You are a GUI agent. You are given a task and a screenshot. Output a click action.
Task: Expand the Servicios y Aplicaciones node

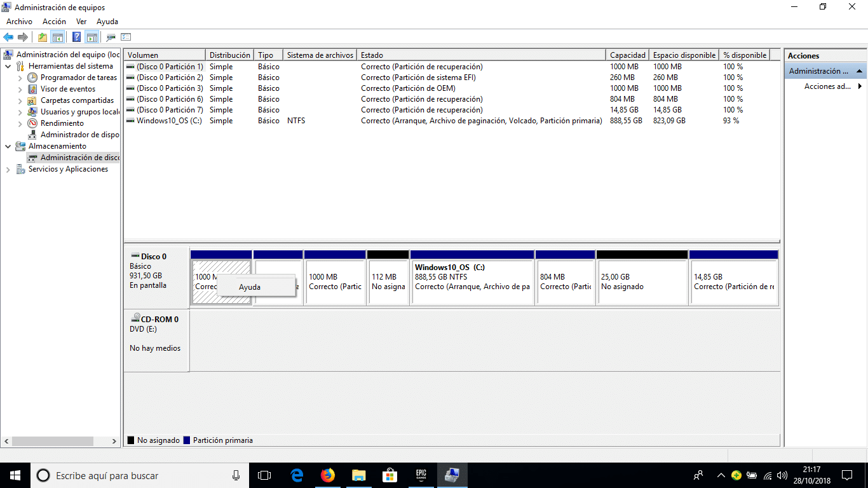pos(8,169)
